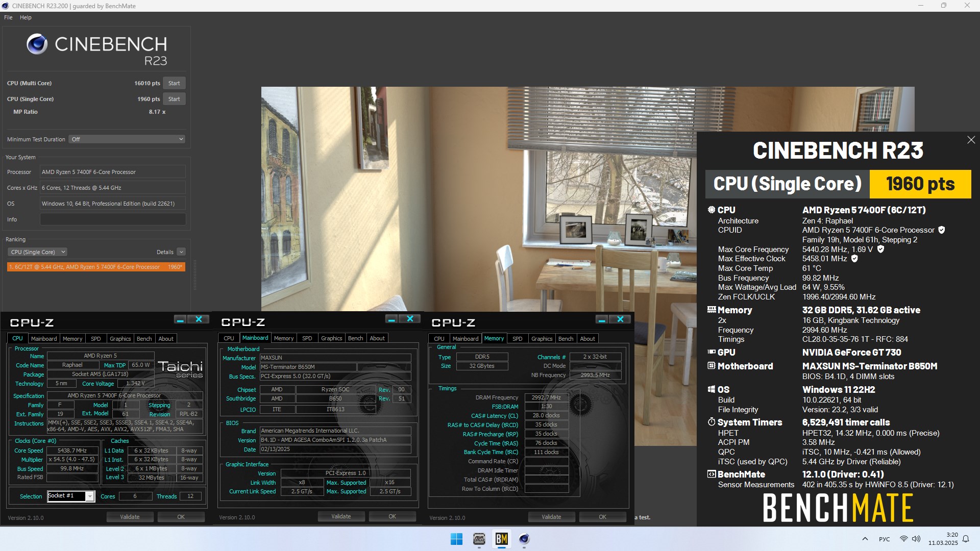The width and height of the screenshot is (980, 551).
Task: Close the first CPU-Z window (CPU tab)
Action: coord(199,319)
